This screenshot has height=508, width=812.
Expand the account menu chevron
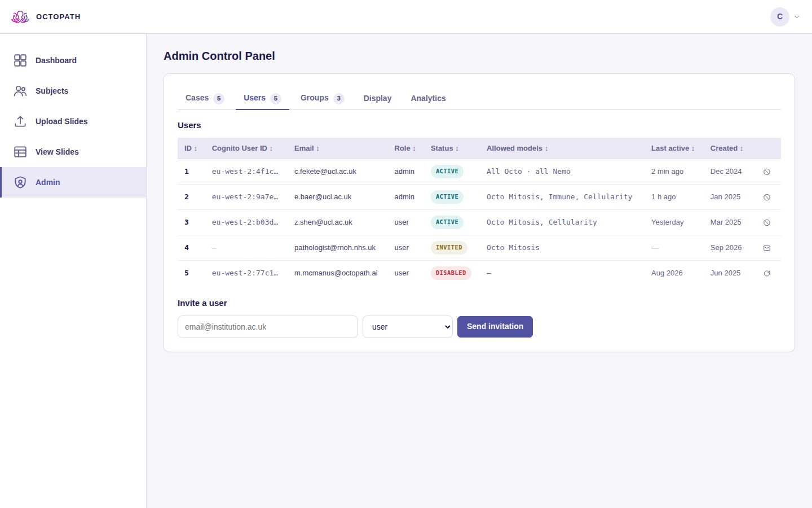click(797, 17)
